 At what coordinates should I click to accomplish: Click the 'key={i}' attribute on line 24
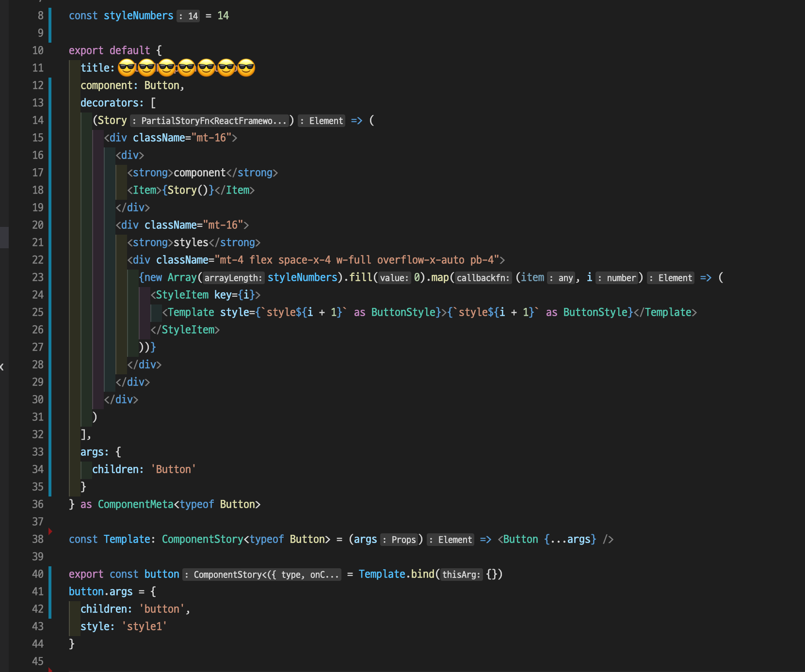(235, 295)
